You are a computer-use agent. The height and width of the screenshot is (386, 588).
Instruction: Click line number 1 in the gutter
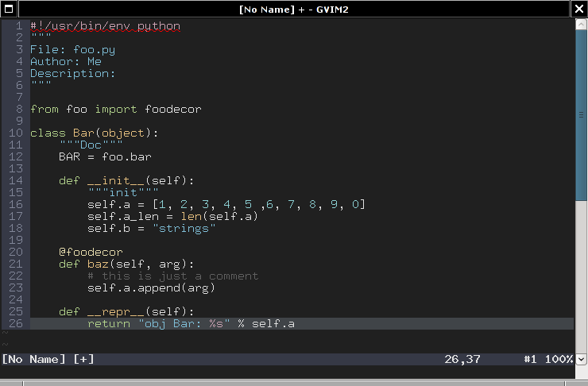tap(19, 26)
